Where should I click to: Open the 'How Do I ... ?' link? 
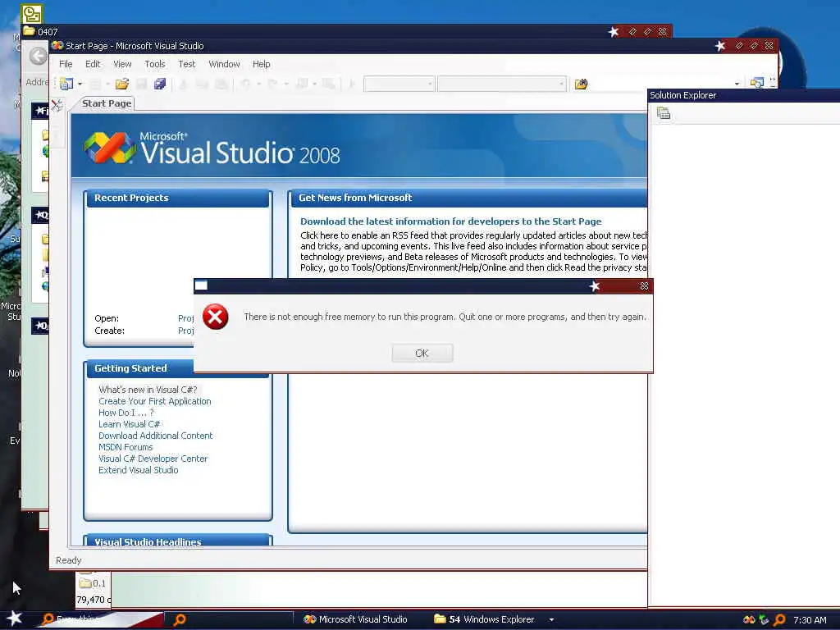[126, 413]
